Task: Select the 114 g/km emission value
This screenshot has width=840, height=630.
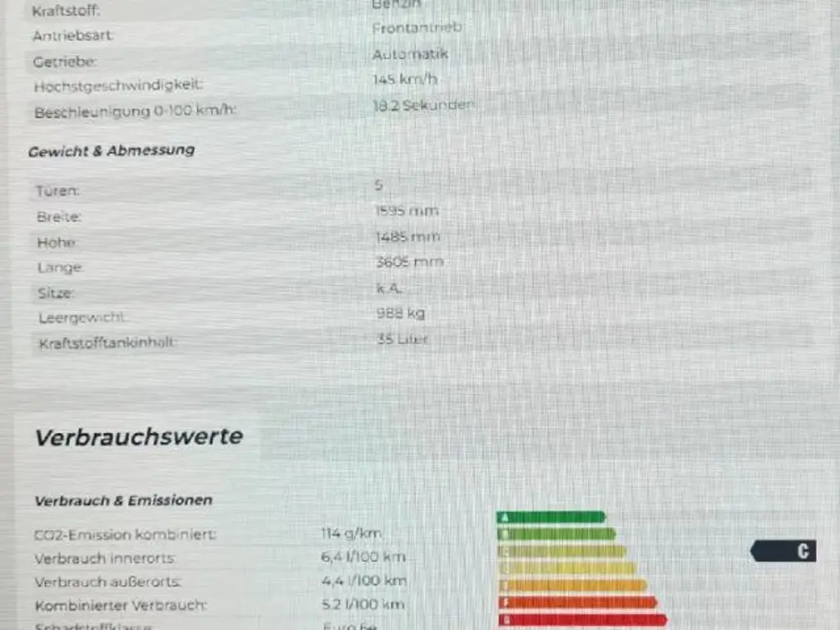Action: [351, 533]
